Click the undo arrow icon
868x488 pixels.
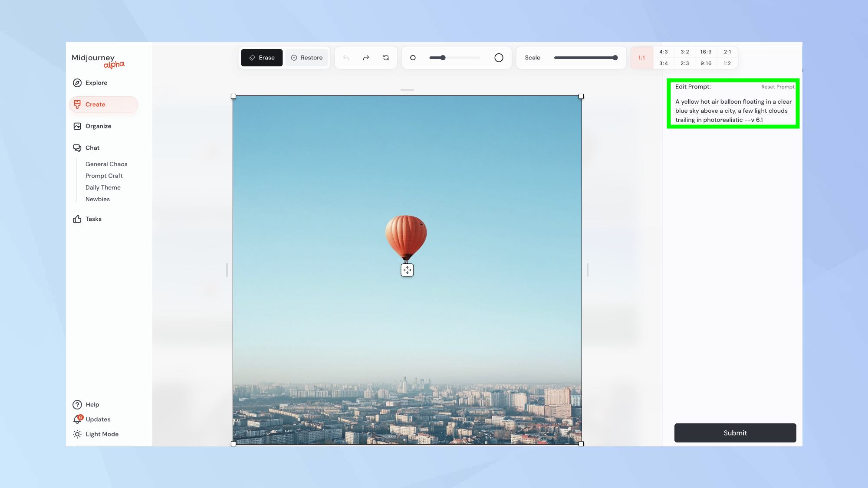coord(346,57)
